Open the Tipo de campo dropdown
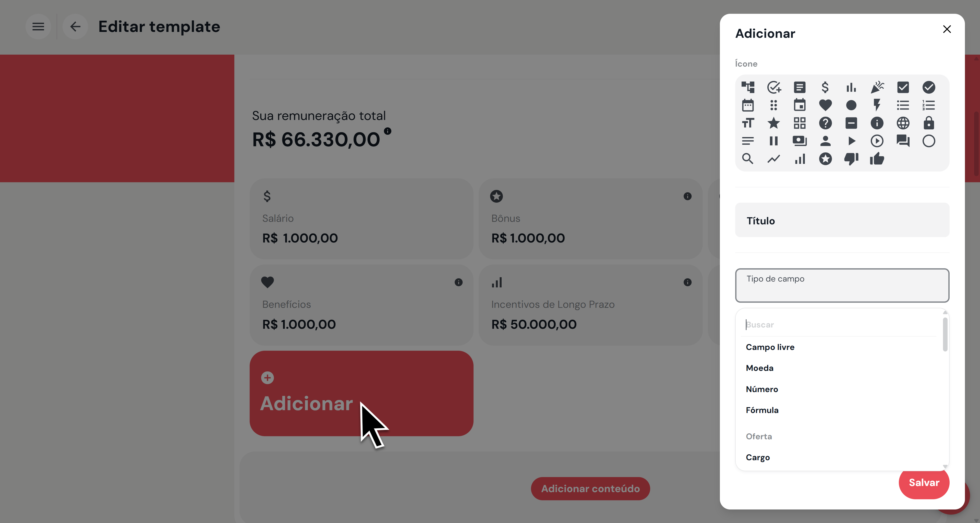980x523 pixels. pyautogui.click(x=842, y=285)
